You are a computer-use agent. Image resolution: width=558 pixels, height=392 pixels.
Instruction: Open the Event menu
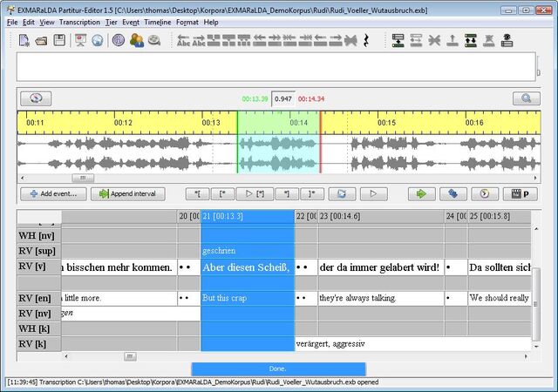[131, 22]
